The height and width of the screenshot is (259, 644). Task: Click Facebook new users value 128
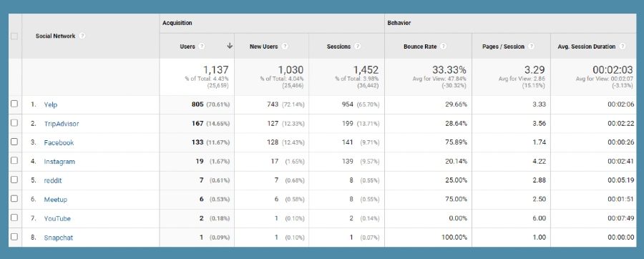pos(273,142)
